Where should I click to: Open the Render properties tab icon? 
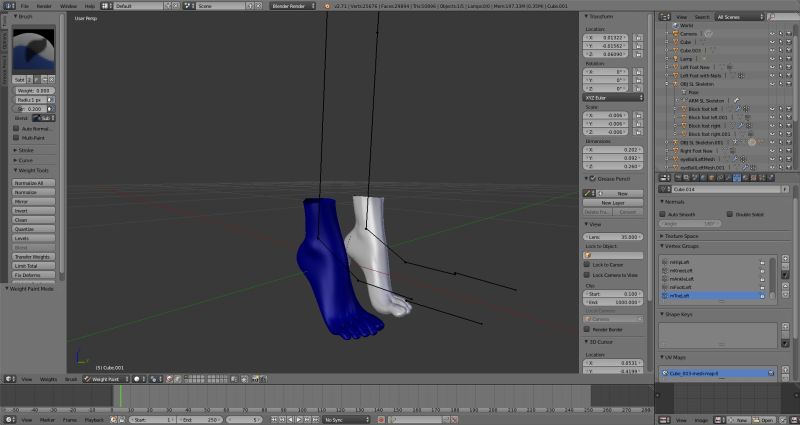click(x=679, y=178)
